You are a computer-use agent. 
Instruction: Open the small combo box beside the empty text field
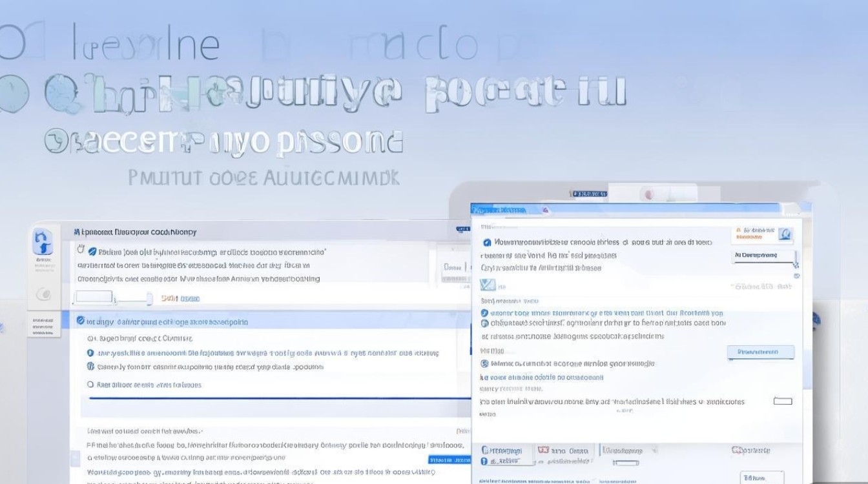click(x=133, y=298)
